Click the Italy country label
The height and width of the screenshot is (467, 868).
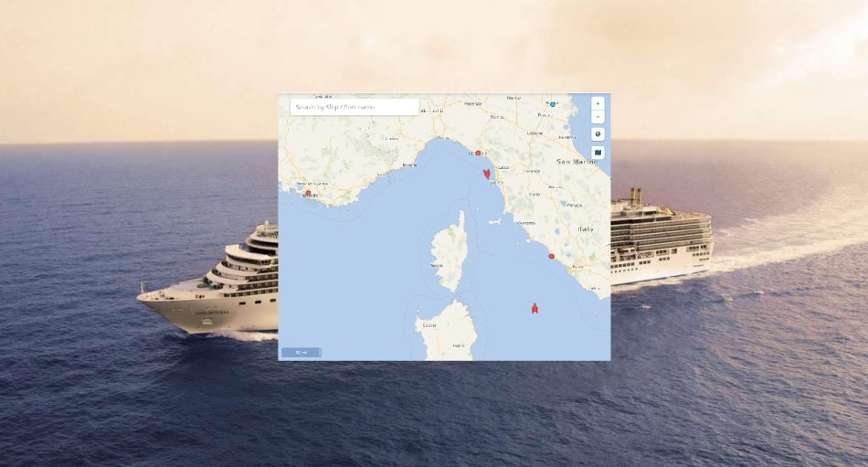point(586,228)
